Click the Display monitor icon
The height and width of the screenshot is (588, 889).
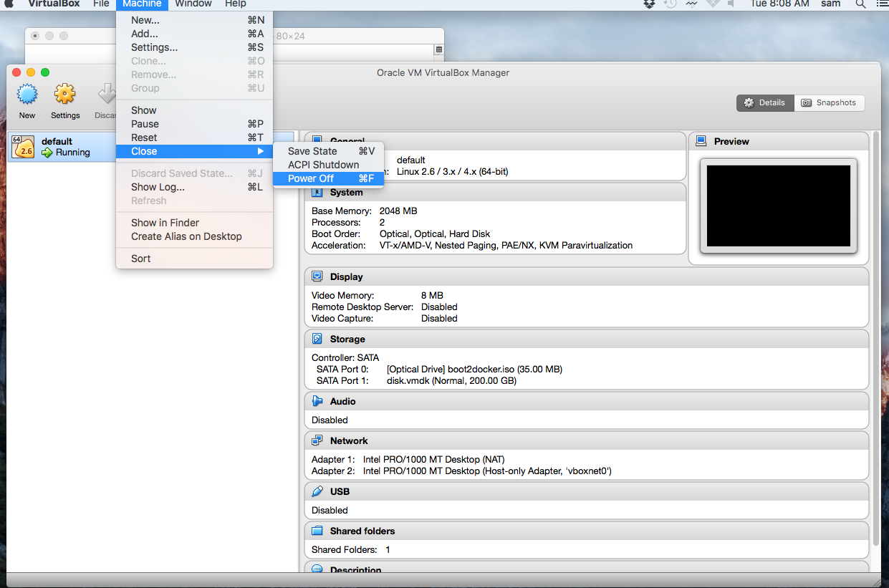pyautogui.click(x=317, y=276)
